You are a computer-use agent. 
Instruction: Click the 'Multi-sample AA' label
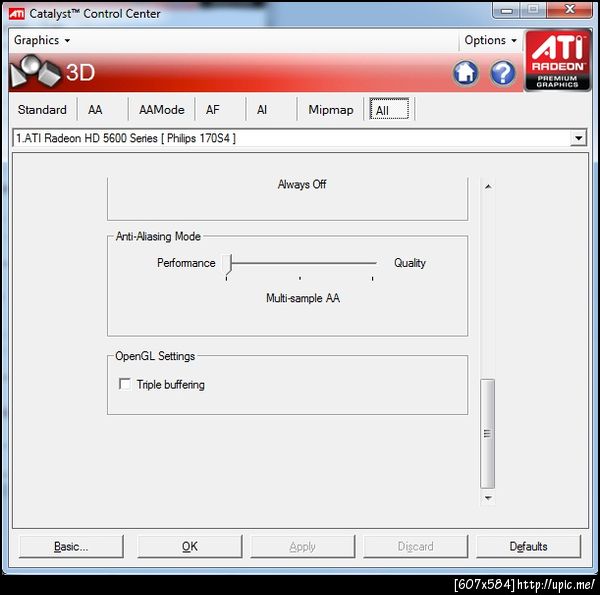pyautogui.click(x=303, y=298)
